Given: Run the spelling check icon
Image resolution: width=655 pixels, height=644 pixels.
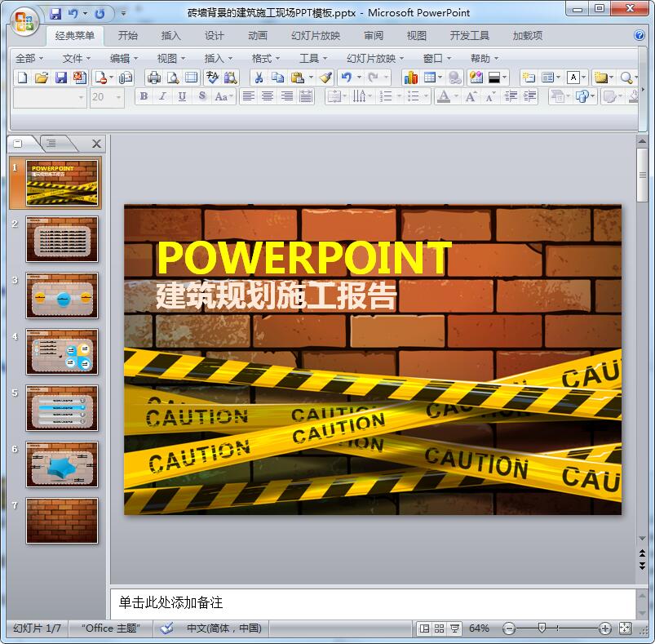Looking at the screenshot, I should (212, 78).
